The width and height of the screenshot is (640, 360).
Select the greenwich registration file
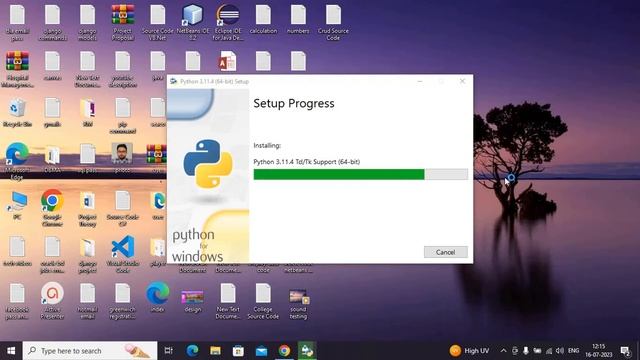tap(122, 301)
